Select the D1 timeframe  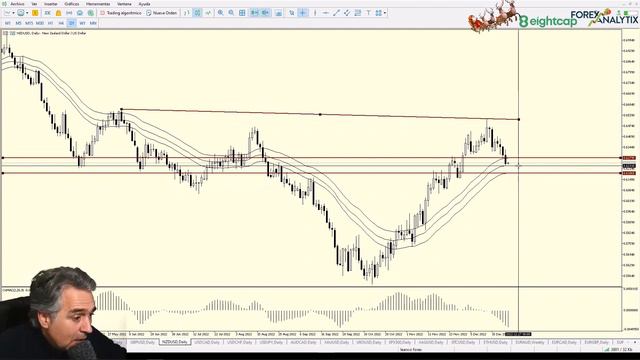(71, 23)
